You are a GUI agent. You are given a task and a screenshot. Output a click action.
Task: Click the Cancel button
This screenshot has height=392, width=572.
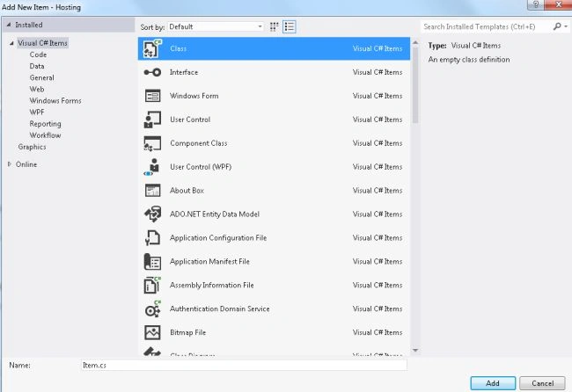542,383
